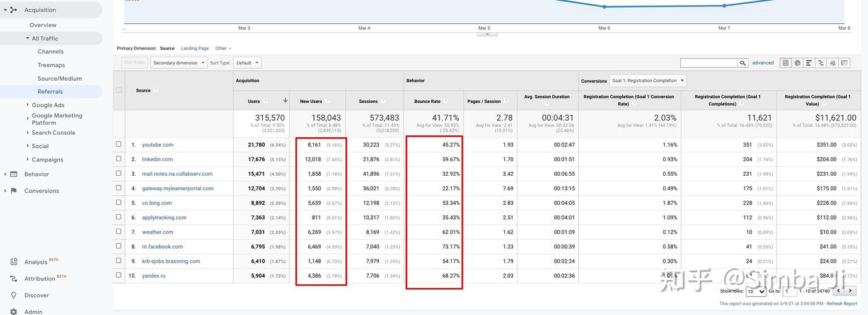
Task: Select the pie chart percentage view icon
Action: [797, 63]
